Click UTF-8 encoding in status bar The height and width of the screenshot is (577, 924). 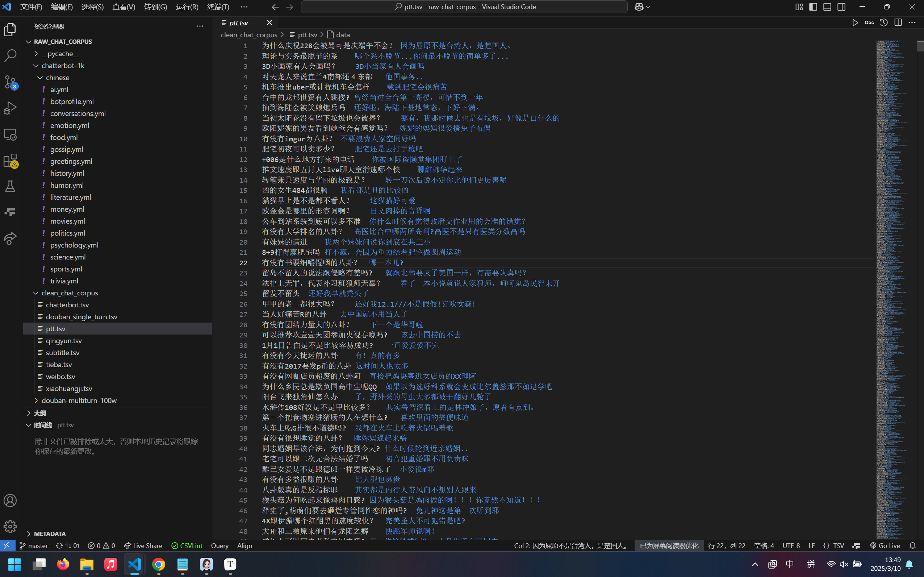[x=791, y=546]
